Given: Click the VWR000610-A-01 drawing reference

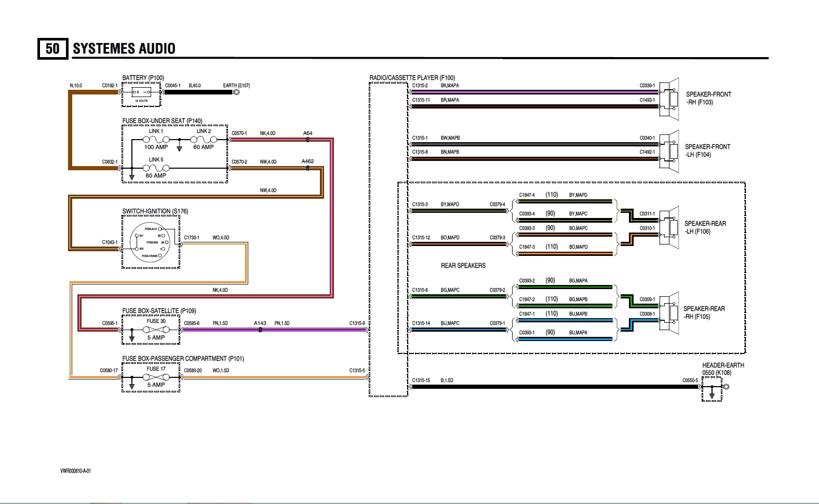Looking at the screenshot, I should point(75,471).
